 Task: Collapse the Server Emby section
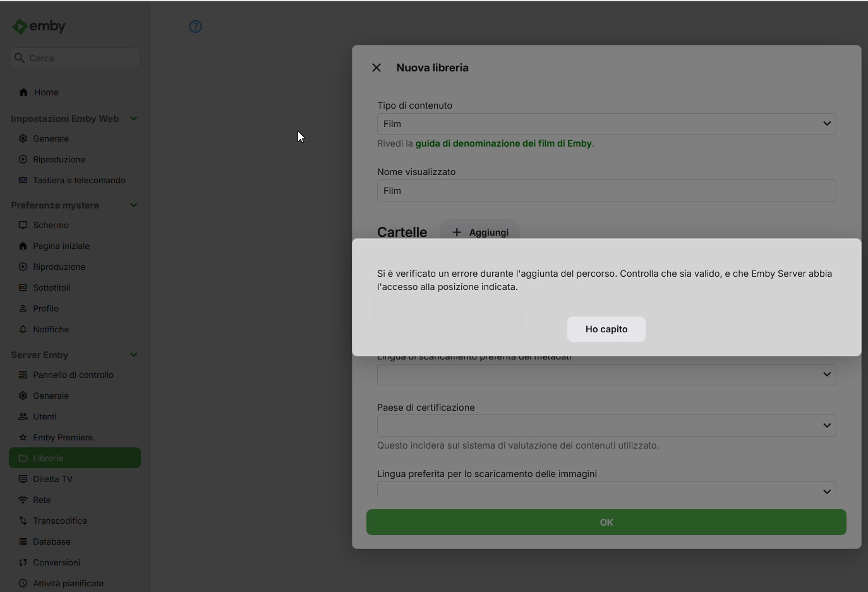[134, 355]
